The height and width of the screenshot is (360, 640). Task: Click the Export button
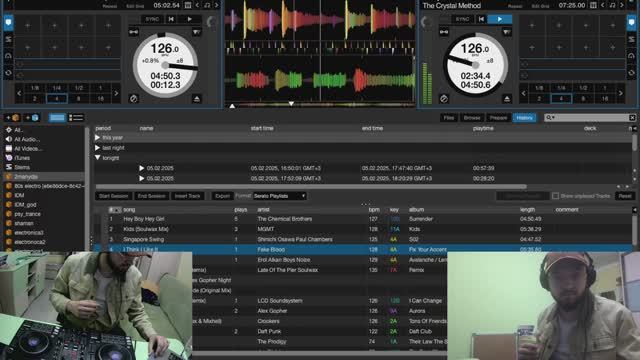(x=222, y=196)
